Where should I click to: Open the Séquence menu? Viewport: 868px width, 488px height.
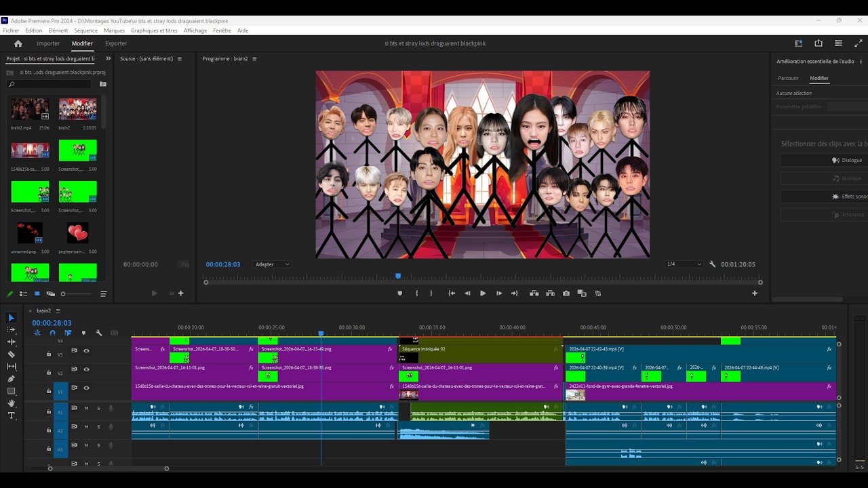pos(86,30)
